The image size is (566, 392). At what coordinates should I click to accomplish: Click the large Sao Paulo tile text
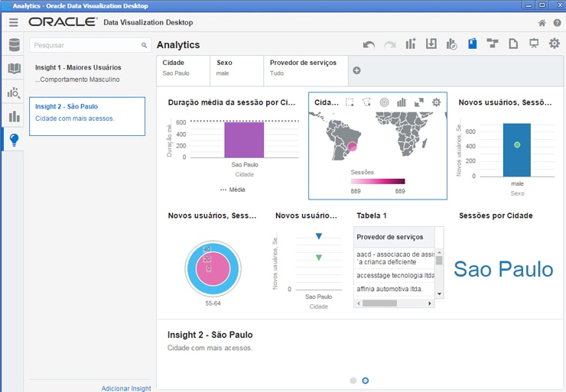pyautogui.click(x=503, y=270)
